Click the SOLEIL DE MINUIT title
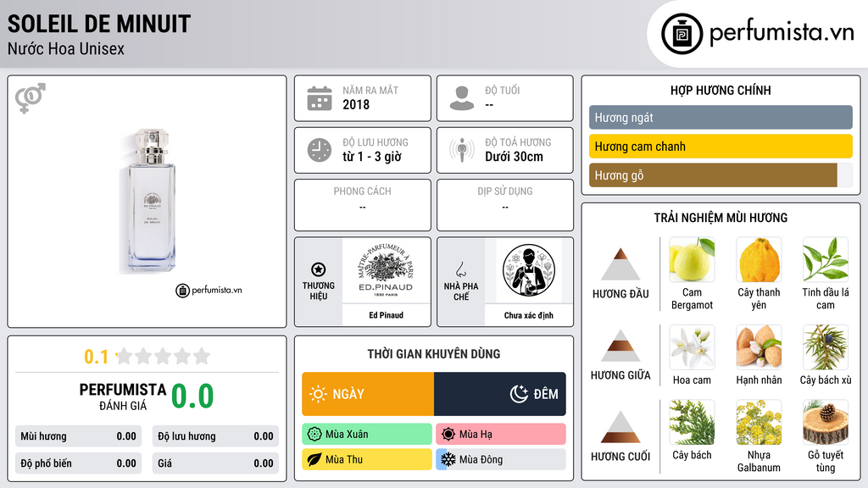 click(99, 24)
